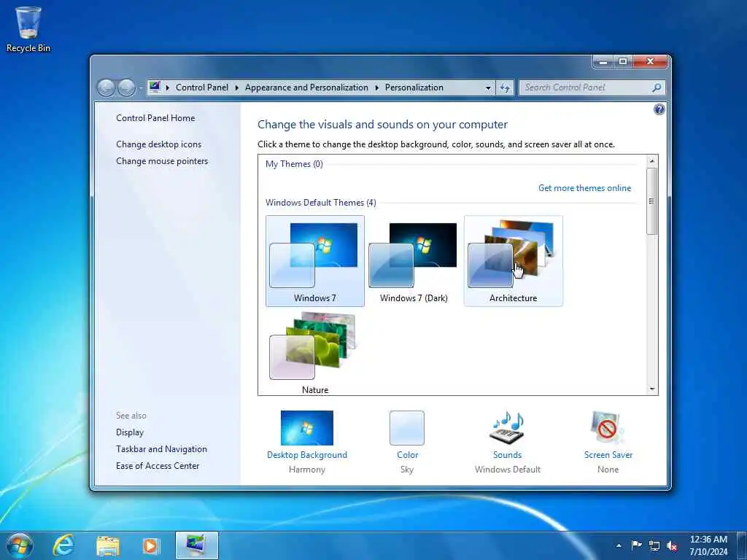Click the Sounds text link
The width and height of the screenshot is (747, 560).
coord(508,455)
